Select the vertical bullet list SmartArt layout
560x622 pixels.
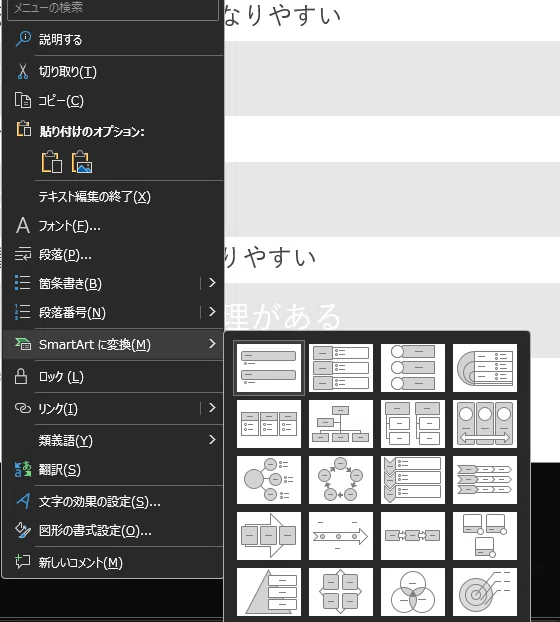tap(269, 368)
